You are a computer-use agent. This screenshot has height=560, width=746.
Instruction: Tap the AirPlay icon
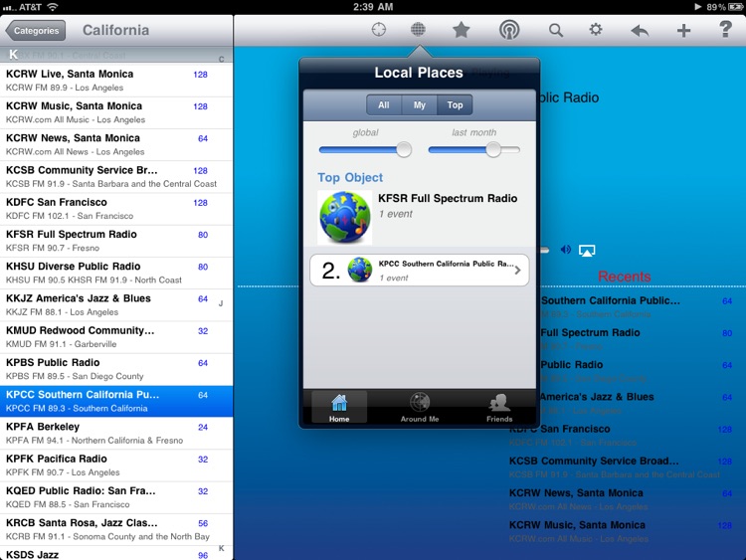point(587,250)
